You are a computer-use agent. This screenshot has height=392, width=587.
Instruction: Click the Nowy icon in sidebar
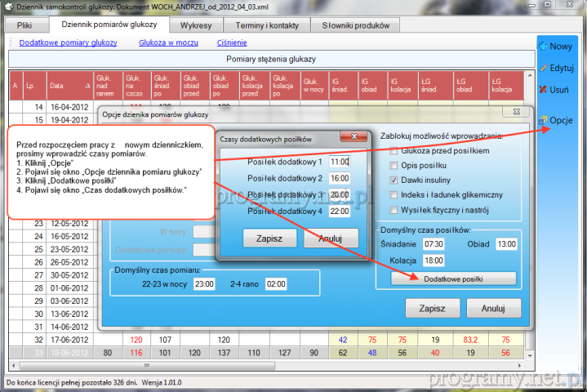(542, 47)
